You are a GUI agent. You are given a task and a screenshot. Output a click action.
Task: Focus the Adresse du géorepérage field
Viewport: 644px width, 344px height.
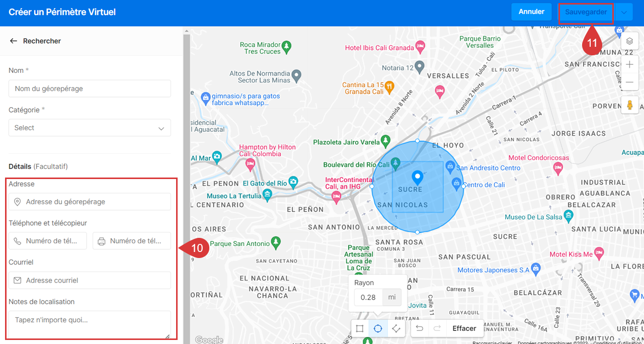(90, 202)
